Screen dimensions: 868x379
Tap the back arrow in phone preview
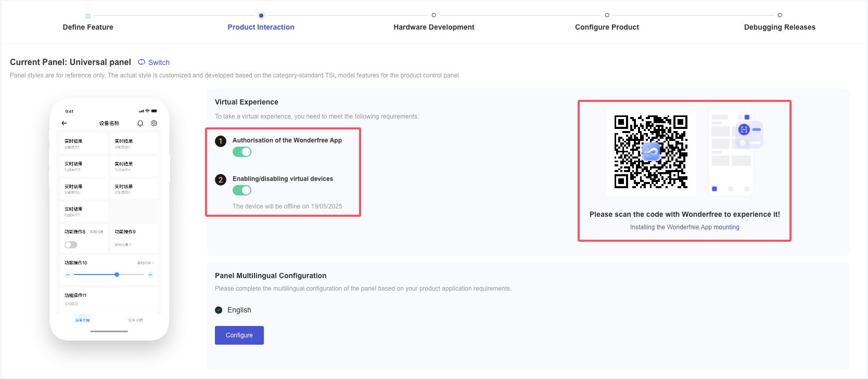64,123
